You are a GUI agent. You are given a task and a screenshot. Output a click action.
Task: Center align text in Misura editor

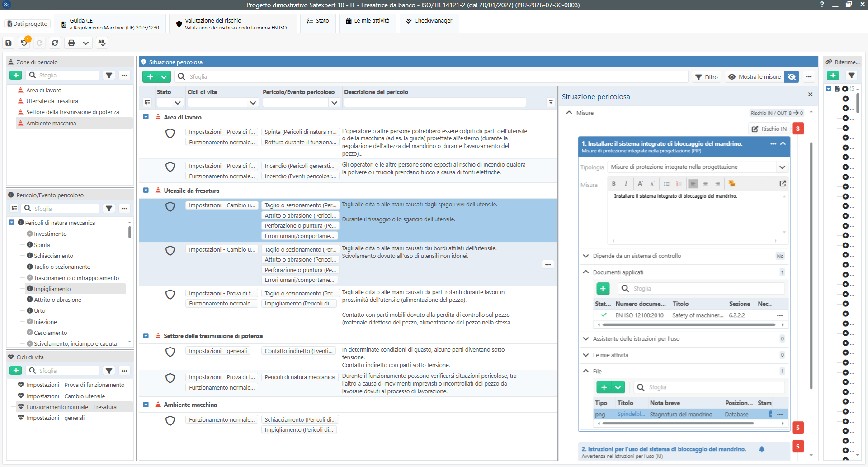[x=705, y=183]
